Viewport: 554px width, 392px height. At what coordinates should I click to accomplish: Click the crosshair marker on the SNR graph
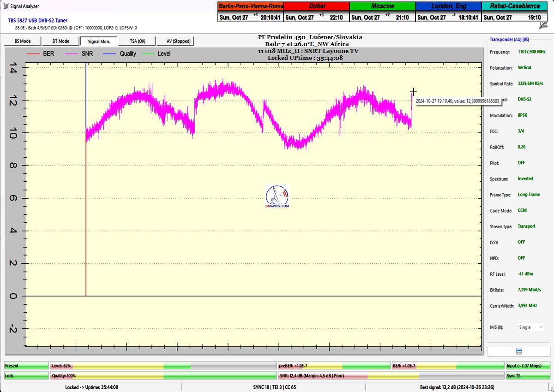click(x=413, y=92)
